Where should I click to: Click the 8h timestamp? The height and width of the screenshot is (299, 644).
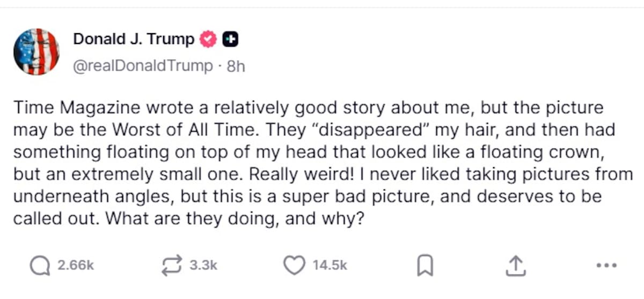click(236, 66)
